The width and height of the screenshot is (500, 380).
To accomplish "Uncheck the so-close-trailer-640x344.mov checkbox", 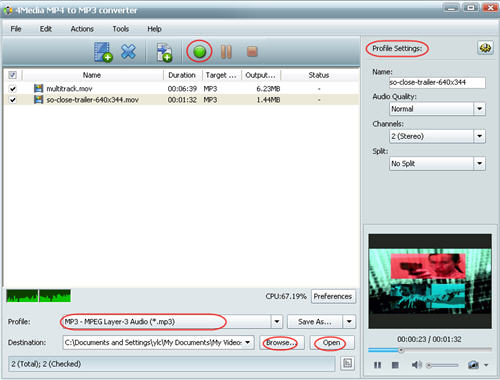I will [13, 100].
